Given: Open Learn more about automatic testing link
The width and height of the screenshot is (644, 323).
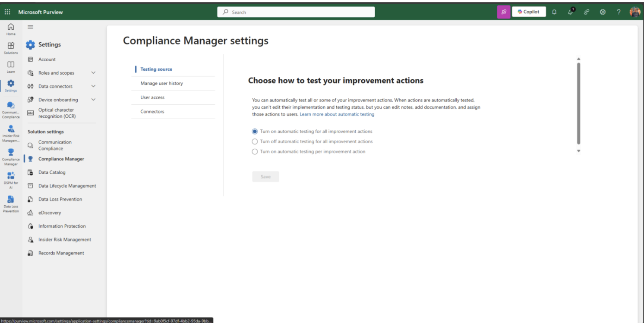Looking at the screenshot, I should click(x=337, y=114).
